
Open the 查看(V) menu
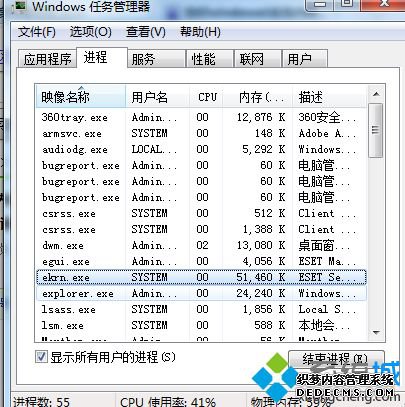[x=146, y=32]
